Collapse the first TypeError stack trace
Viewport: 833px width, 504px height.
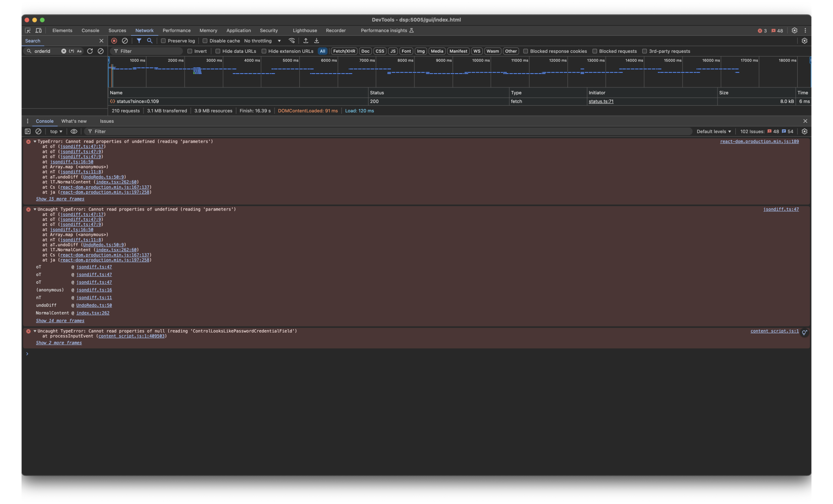coord(35,141)
